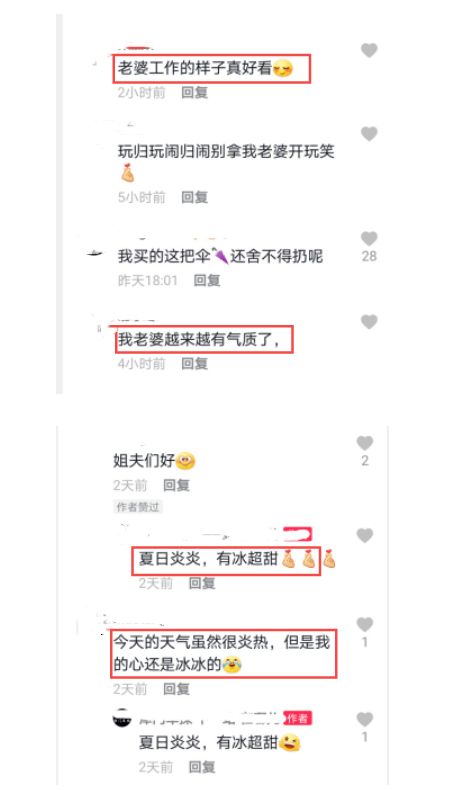Image resolution: width=455 pixels, height=790 pixels.
Task: Like the comment "今天的天气虽然很炎热"
Action: pos(364,624)
